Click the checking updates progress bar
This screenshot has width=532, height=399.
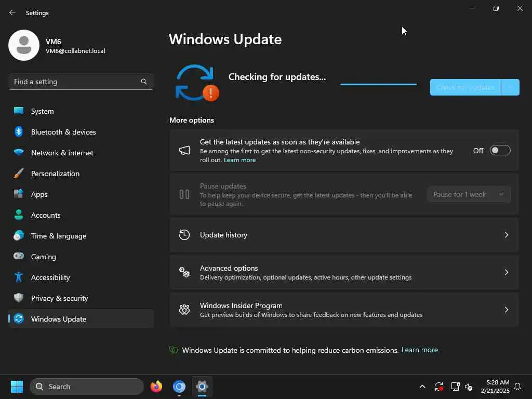(x=378, y=85)
